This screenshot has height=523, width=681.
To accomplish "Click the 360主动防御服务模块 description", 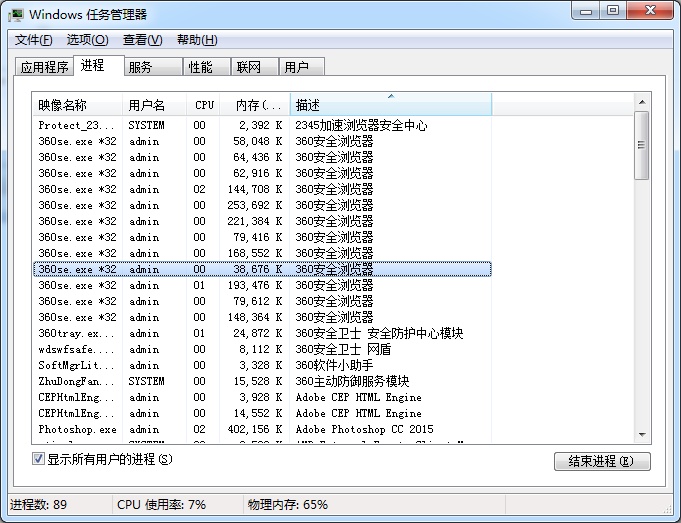I will pos(352,381).
